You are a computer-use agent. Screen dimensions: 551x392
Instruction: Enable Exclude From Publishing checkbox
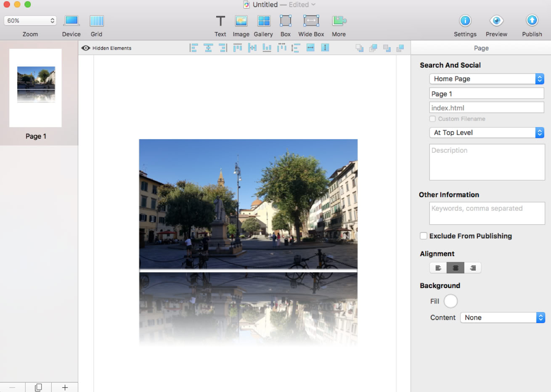tap(424, 236)
